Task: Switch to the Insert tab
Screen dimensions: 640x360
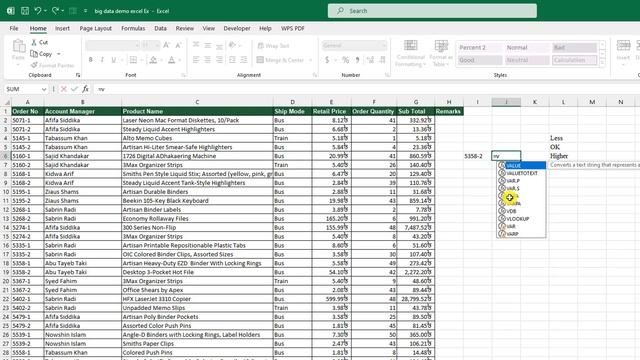Action: click(x=62, y=28)
